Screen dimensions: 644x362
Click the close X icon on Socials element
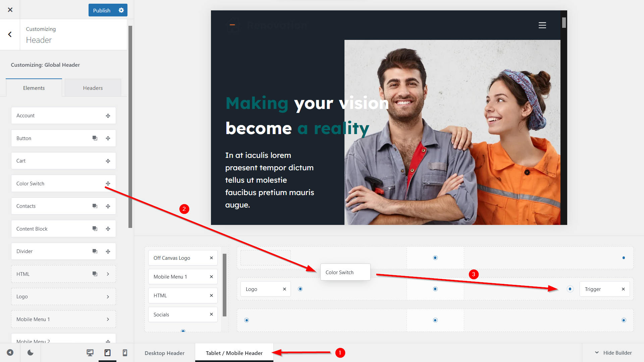tap(211, 314)
